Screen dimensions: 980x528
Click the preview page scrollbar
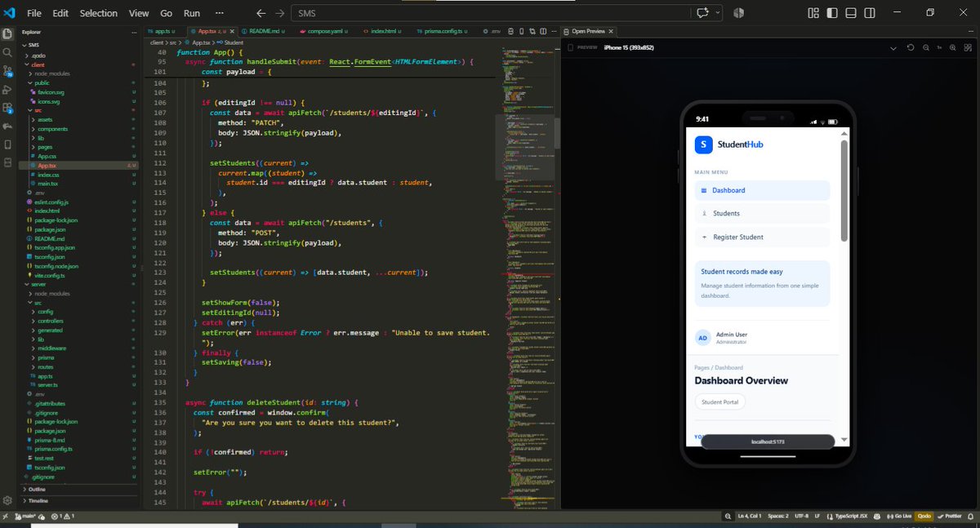tap(844, 191)
